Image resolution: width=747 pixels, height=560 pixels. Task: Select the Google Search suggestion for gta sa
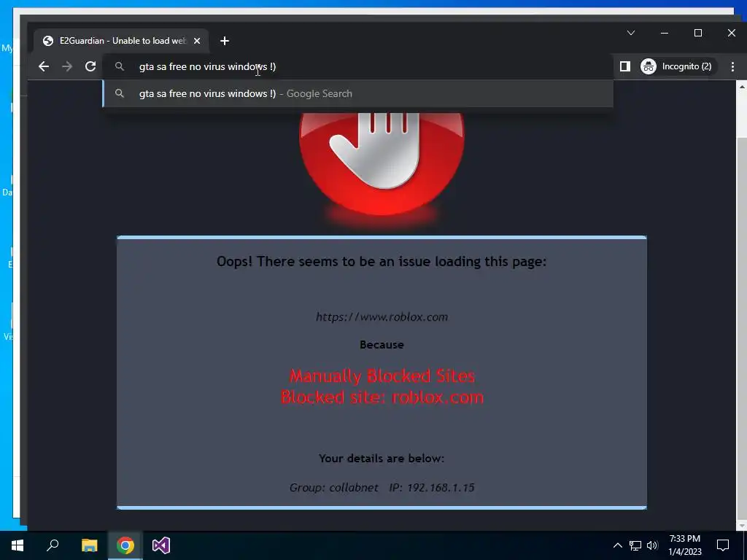pyautogui.click(x=358, y=93)
